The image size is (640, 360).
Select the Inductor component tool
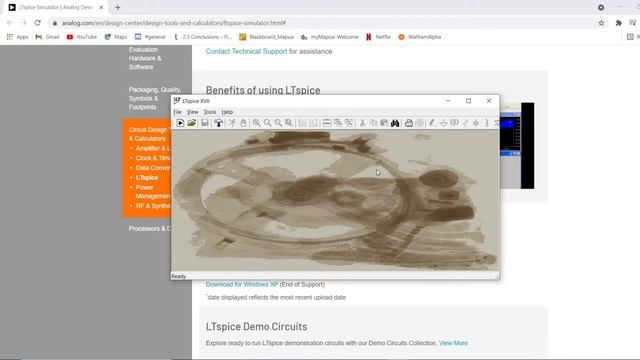click(x=486, y=123)
